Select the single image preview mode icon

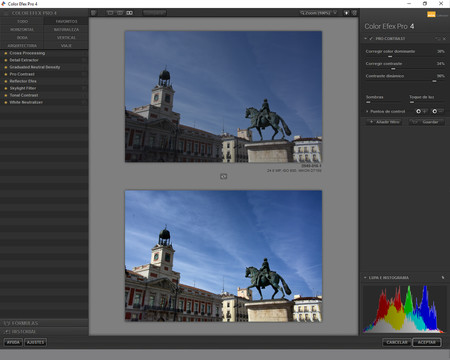coord(110,13)
